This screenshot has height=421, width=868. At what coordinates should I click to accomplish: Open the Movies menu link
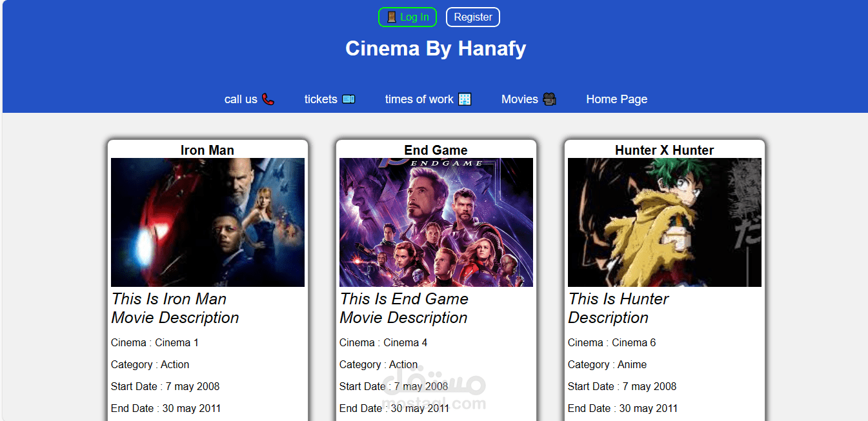529,99
